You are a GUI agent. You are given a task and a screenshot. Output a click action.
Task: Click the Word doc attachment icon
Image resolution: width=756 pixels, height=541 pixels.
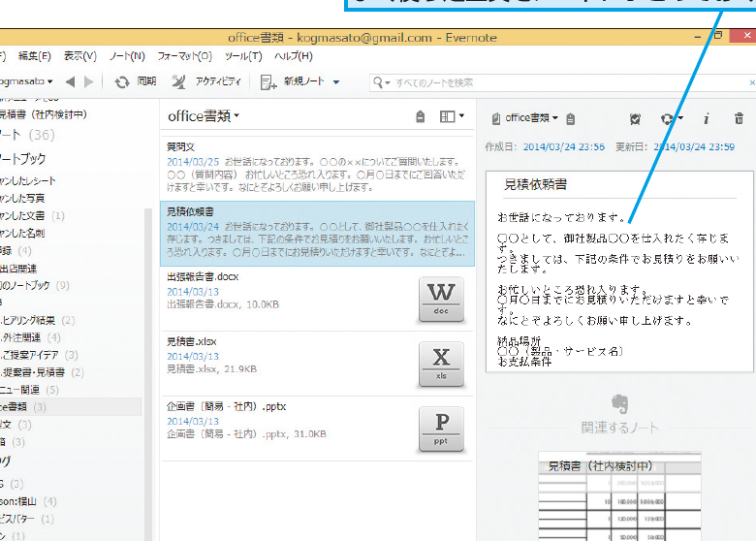tap(441, 300)
